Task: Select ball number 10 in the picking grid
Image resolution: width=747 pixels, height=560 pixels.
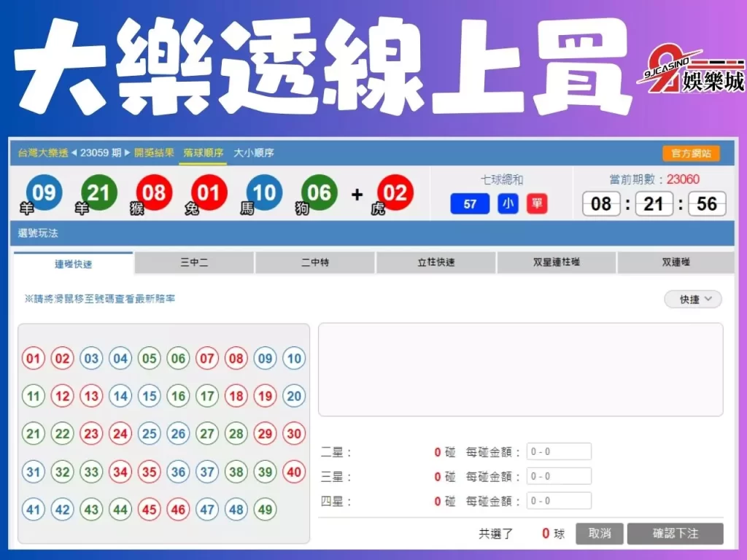Action: point(295,358)
